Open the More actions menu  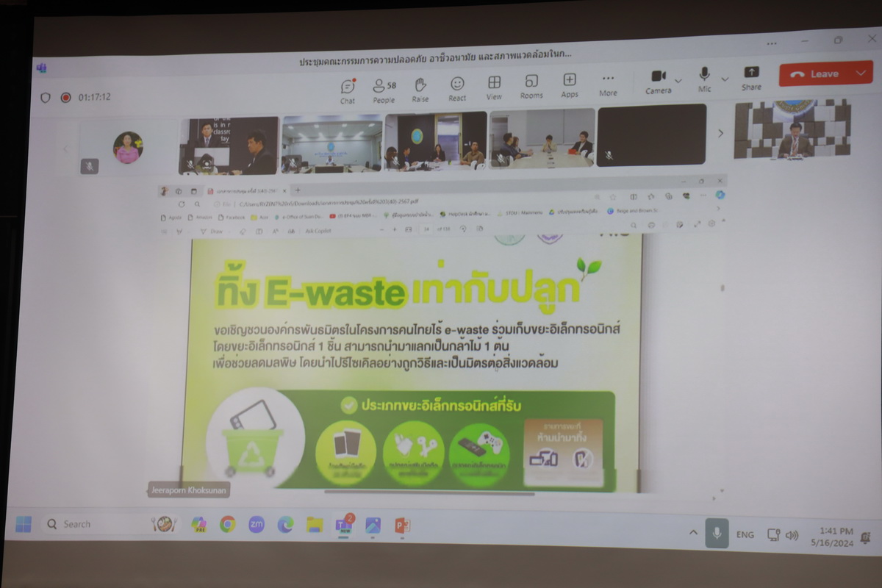[608, 85]
